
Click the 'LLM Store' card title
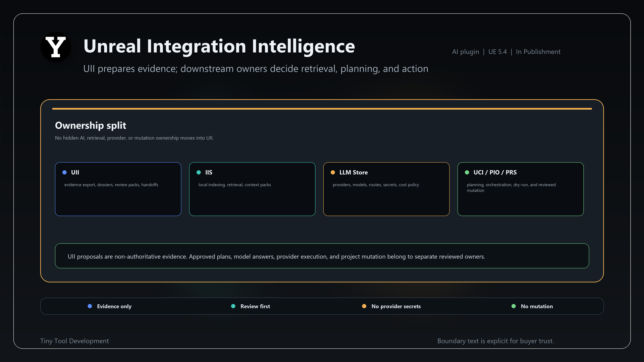[354, 172]
